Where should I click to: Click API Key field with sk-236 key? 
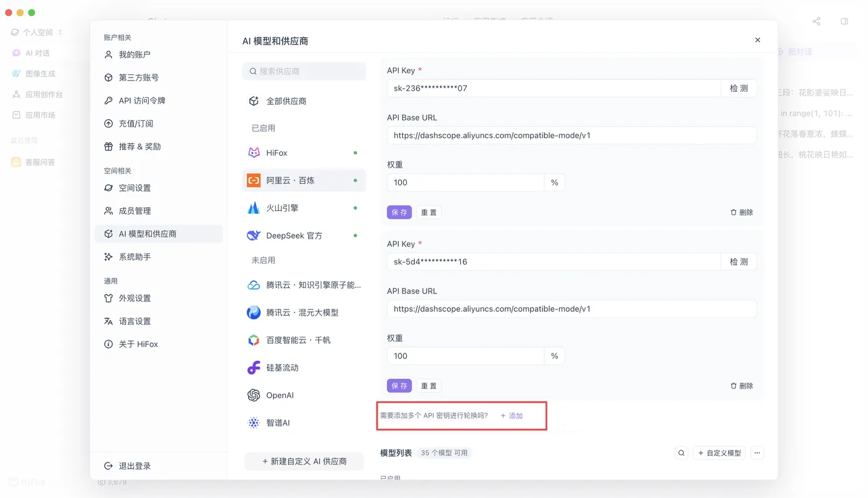click(554, 88)
